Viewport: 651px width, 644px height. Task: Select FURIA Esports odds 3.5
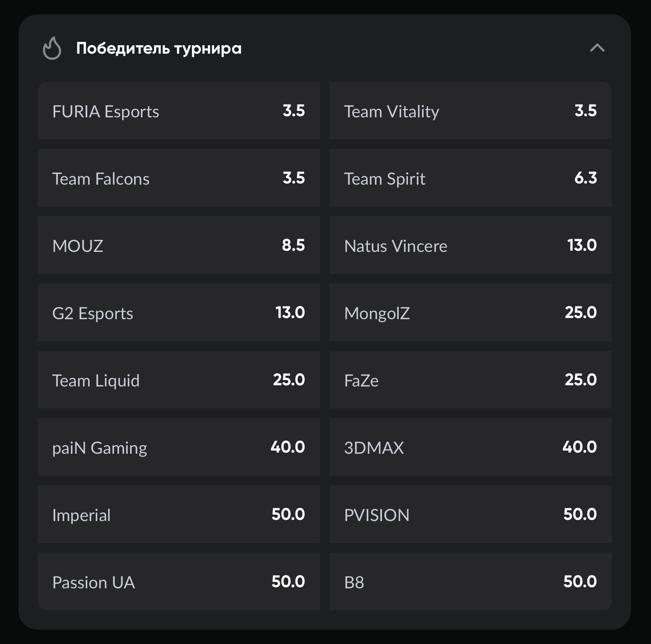tap(179, 111)
